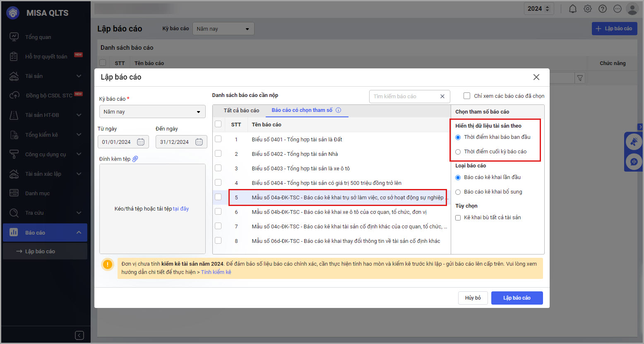Click the notification bell icon
Screen dimensions: 644x344
(x=572, y=9)
